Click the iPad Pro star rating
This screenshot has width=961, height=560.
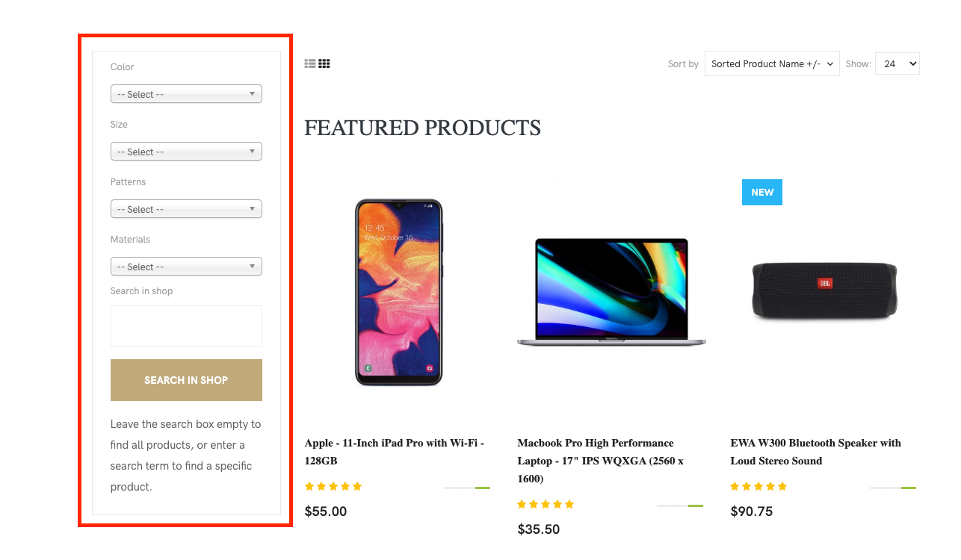333,487
